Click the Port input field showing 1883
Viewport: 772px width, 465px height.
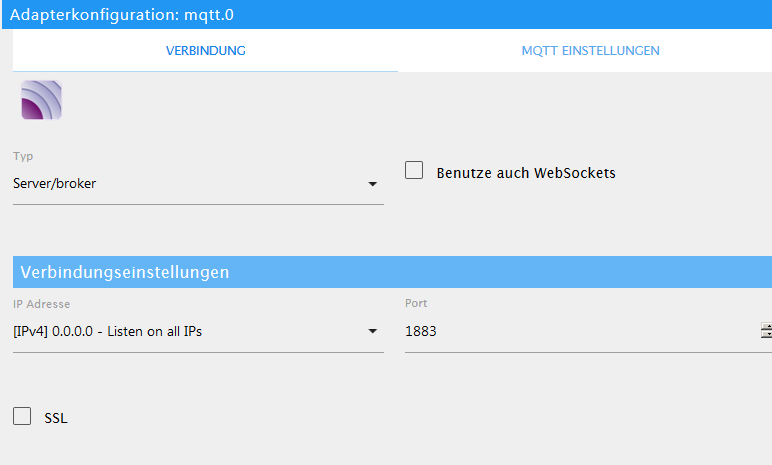coord(581,331)
